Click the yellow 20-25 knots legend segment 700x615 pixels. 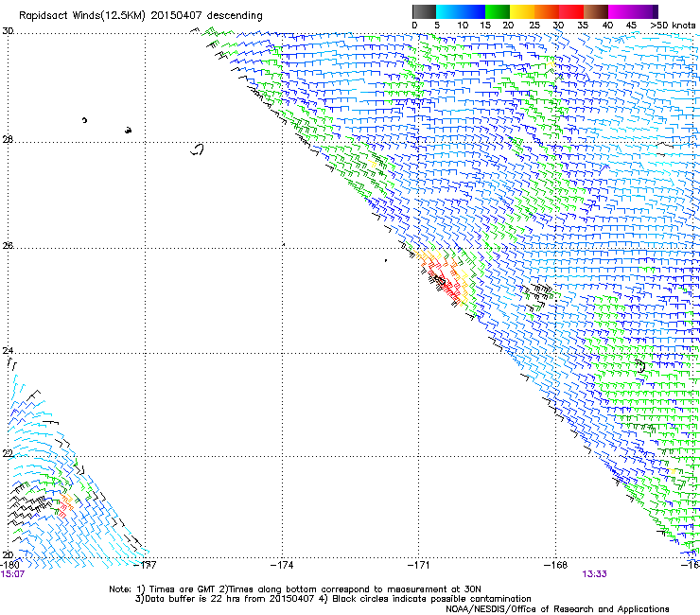[522, 11]
